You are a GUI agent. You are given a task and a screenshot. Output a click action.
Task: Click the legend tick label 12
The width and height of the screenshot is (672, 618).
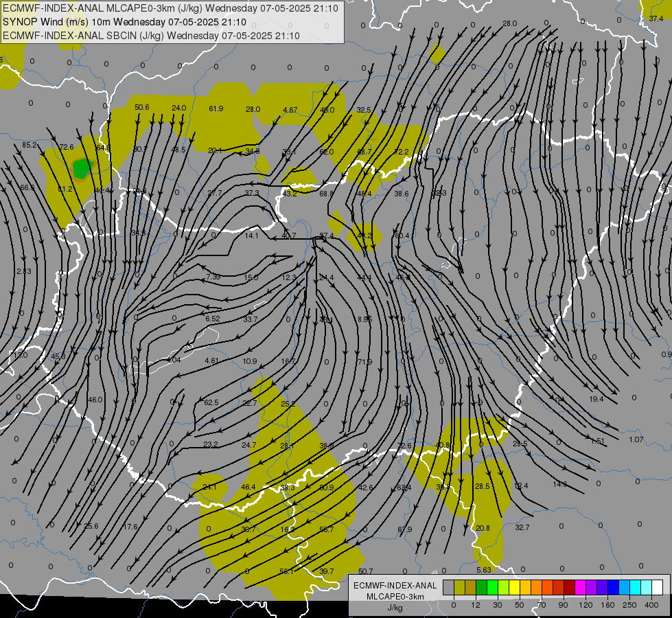(x=475, y=605)
